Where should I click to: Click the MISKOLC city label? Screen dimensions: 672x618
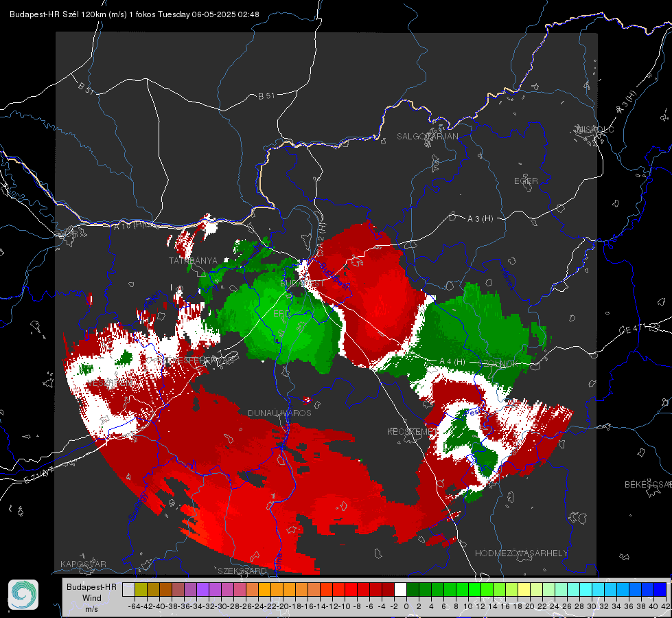pos(595,129)
